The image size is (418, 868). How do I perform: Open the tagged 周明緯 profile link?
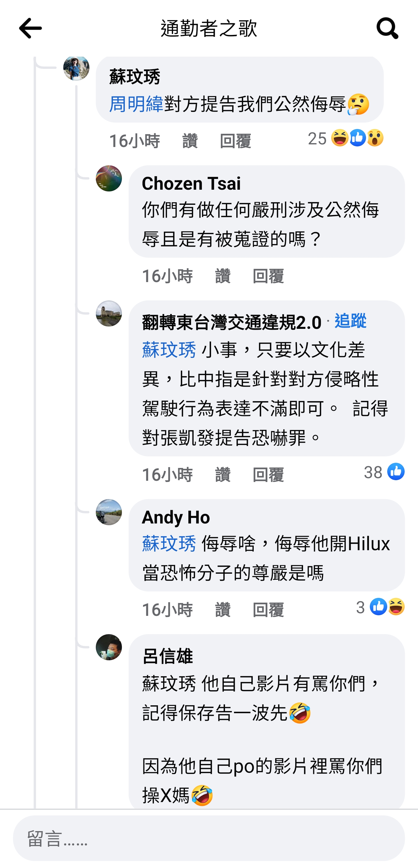(x=136, y=104)
